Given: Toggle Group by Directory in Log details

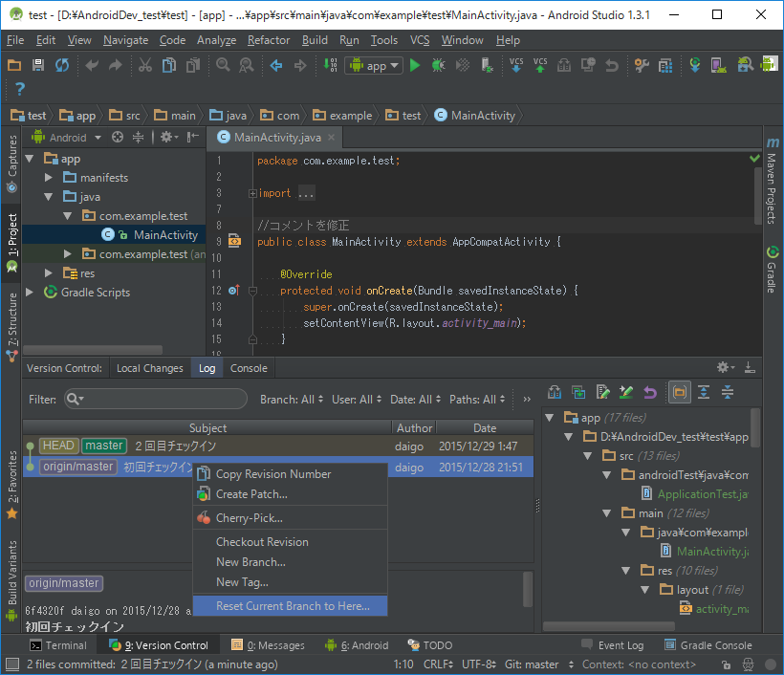Looking at the screenshot, I should point(680,393).
